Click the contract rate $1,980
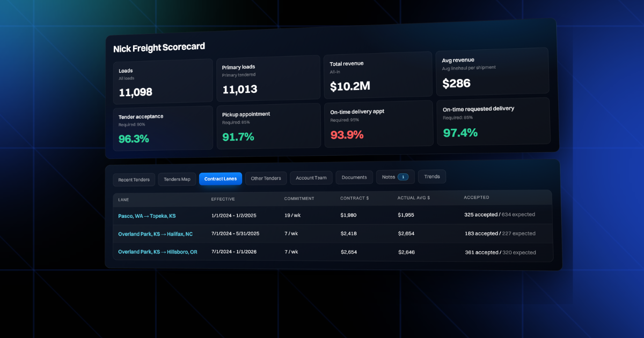Screen dimensions: 644x338 tap(348, 215)
